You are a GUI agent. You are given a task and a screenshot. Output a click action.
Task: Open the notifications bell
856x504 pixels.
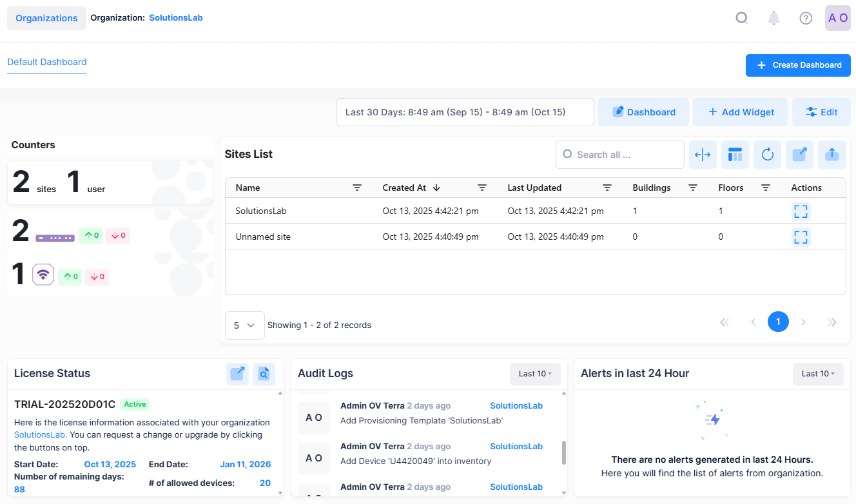point(773,18)
